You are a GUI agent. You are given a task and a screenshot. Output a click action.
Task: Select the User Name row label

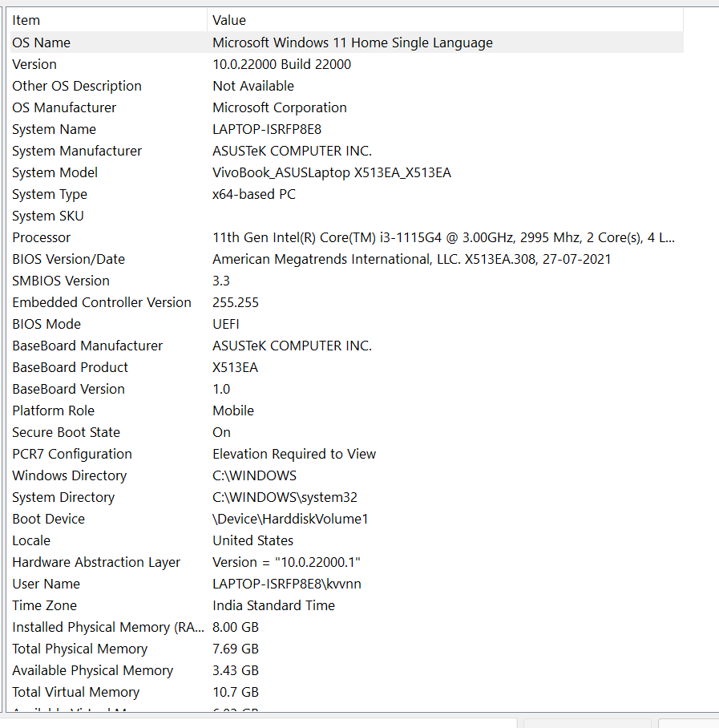pyautogui.click(x=46, y=584)
